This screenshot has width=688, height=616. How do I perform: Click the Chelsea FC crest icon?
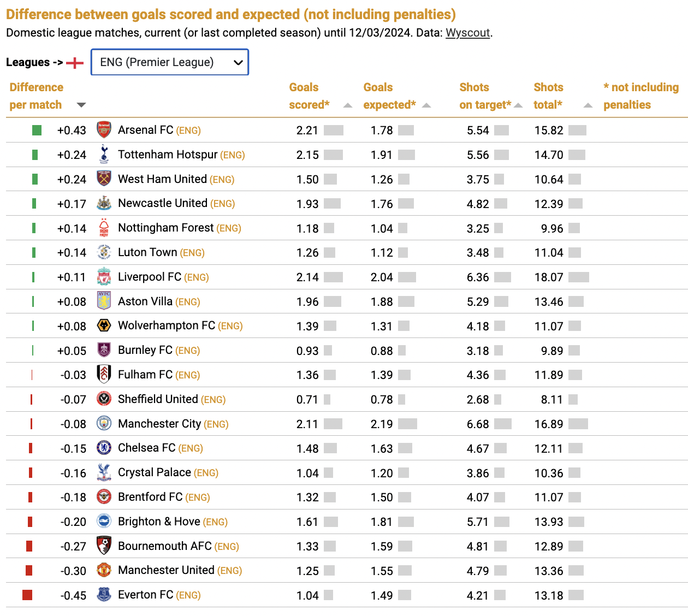pyautogui.click(x=104, y=448)
